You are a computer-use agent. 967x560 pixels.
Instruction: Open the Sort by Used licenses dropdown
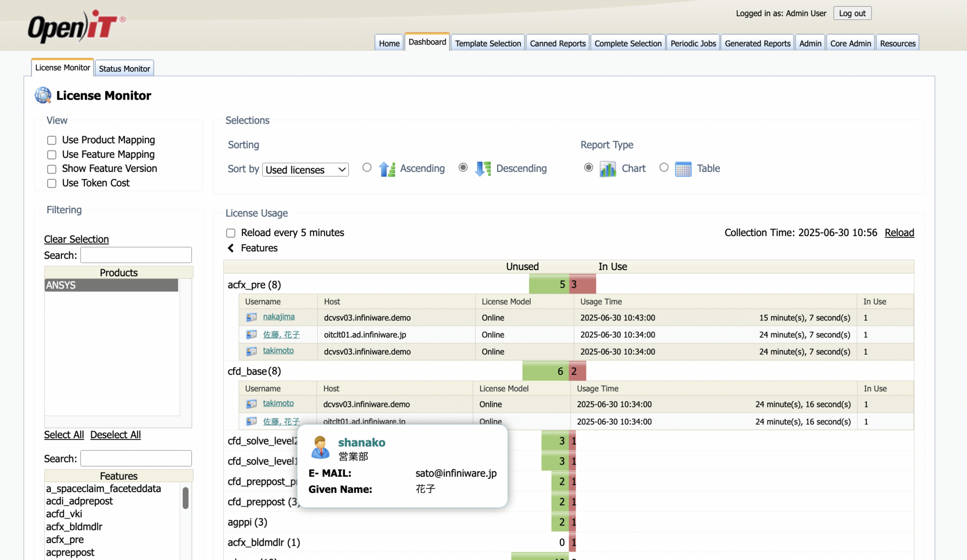coord(305,170)
